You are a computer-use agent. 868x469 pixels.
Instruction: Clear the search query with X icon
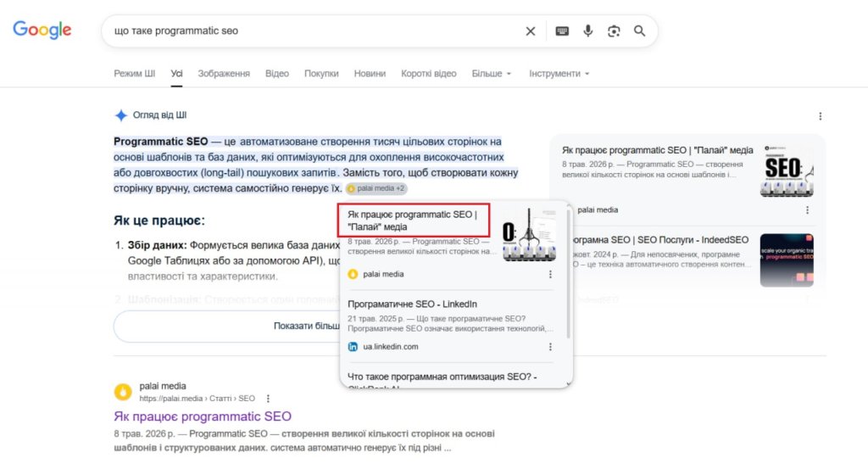click(531, 31)
